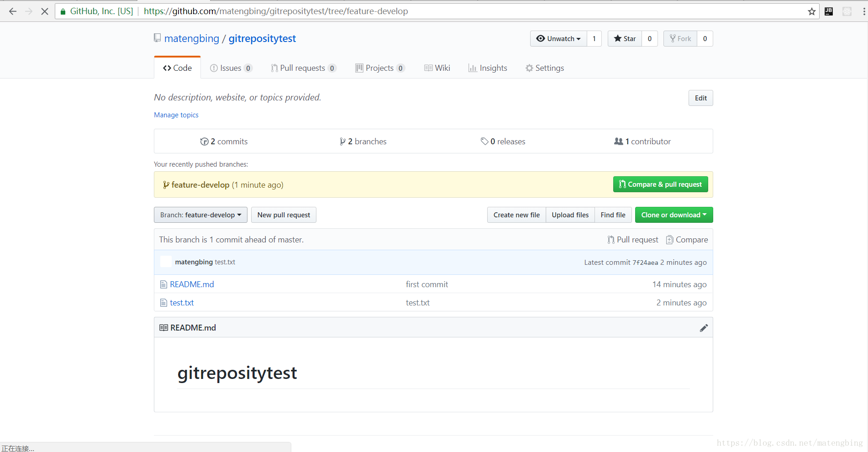868x452 pixels.
Task: Open the Projects tab
Action: pos(380,68)
